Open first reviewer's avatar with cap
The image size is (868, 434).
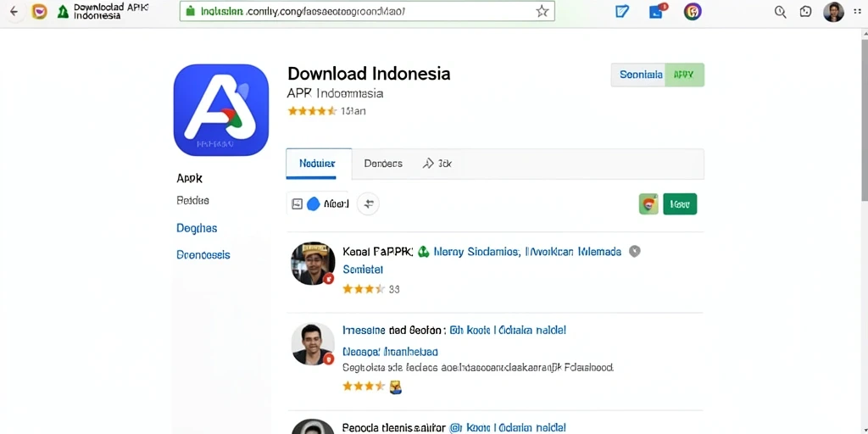tap(313, 263)
